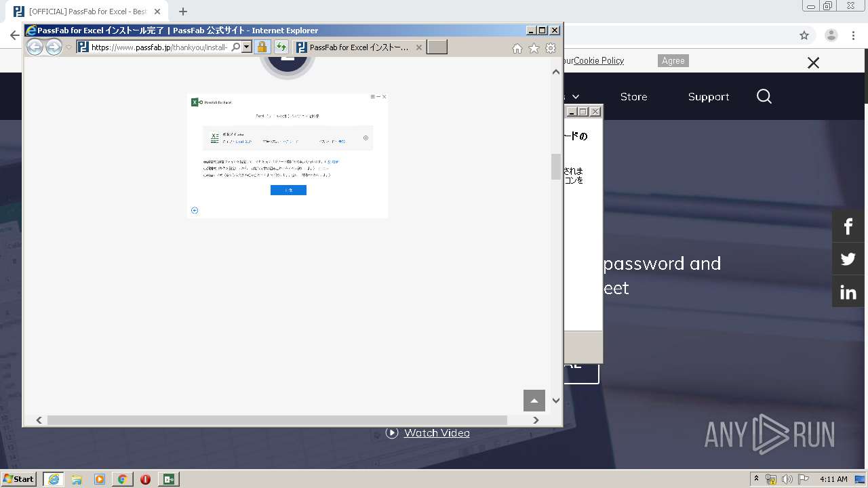Click the hamburger menu icon in PassFab image
868x488 pixels.
tap(372, 97)
